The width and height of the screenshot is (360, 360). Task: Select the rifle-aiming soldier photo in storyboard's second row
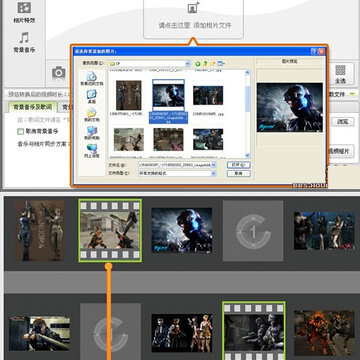[x=39, y=333]
